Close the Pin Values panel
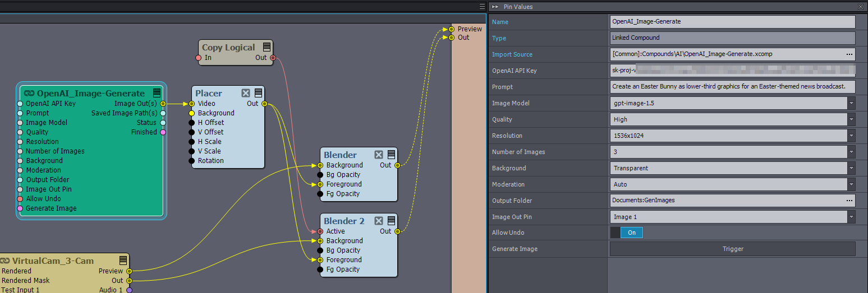The width and height of the screenshot is (868, 293). [861, 7]
